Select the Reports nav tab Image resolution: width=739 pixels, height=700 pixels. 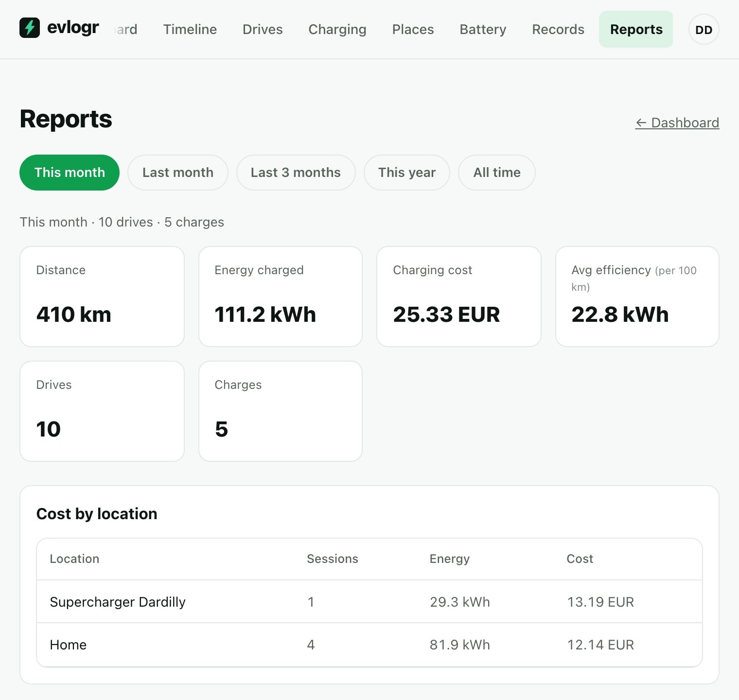[636, 29]
